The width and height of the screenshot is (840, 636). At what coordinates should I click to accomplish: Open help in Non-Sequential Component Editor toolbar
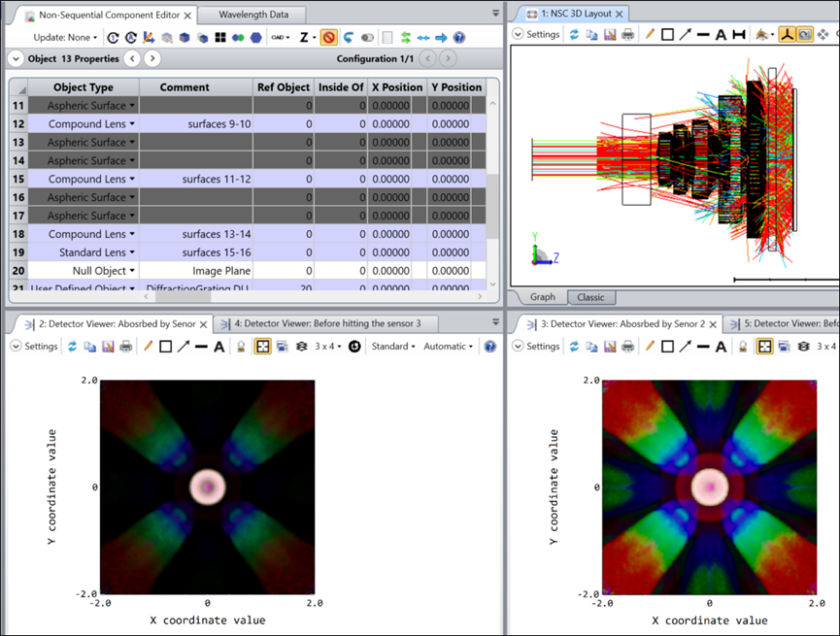point(459,38)
